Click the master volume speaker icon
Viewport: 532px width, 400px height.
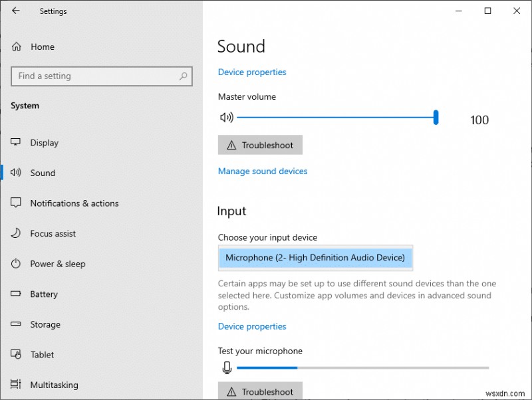226,118
